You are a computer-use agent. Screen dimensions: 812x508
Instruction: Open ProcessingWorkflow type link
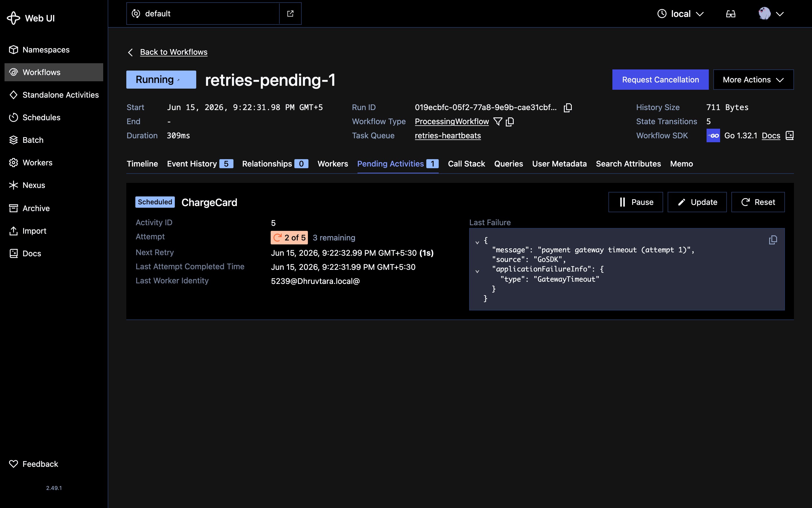click(452, 122)
